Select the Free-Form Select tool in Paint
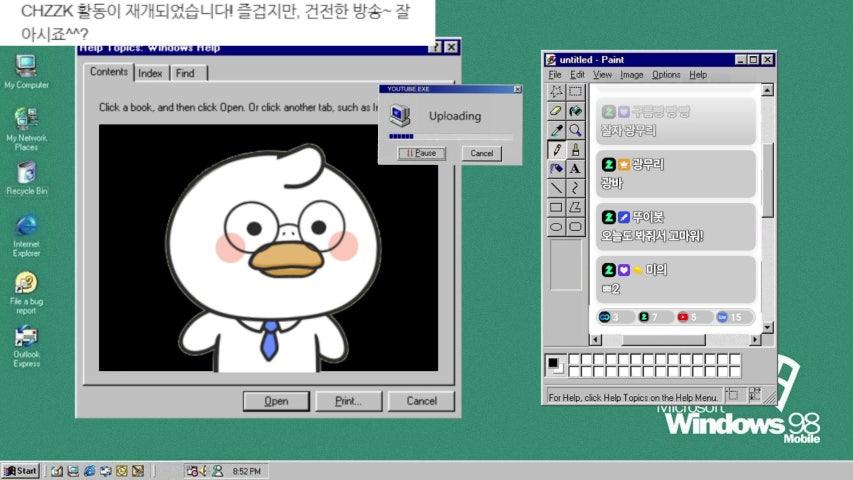 tap(556, 91)
